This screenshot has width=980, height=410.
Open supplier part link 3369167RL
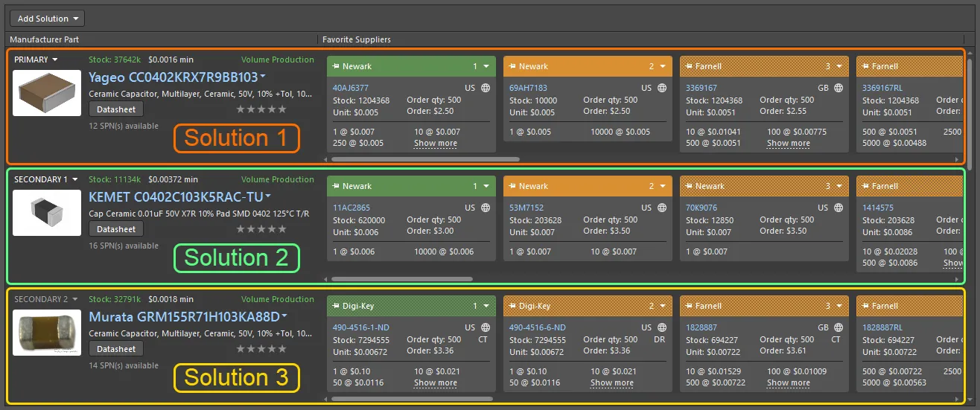(x=882, y=88)
